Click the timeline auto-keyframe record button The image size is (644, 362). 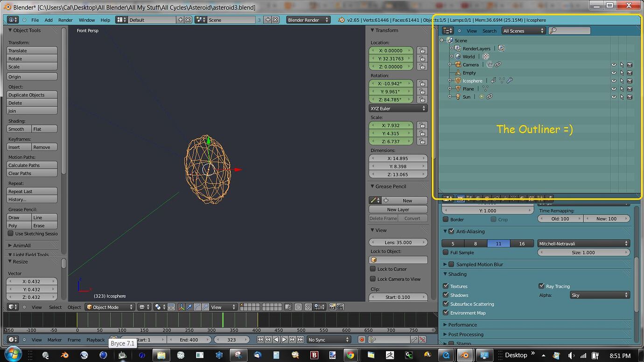pyautogui.click(x=362, y=340)
